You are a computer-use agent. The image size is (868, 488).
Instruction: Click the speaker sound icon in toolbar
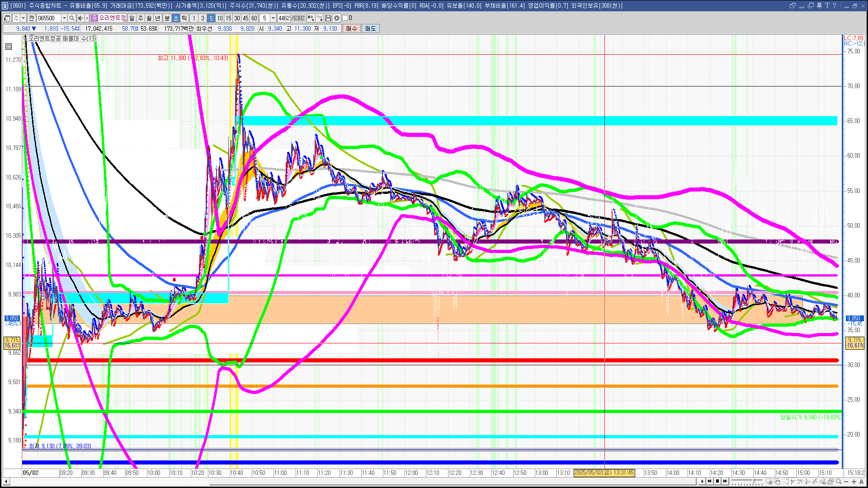click(x=80, y=18)
